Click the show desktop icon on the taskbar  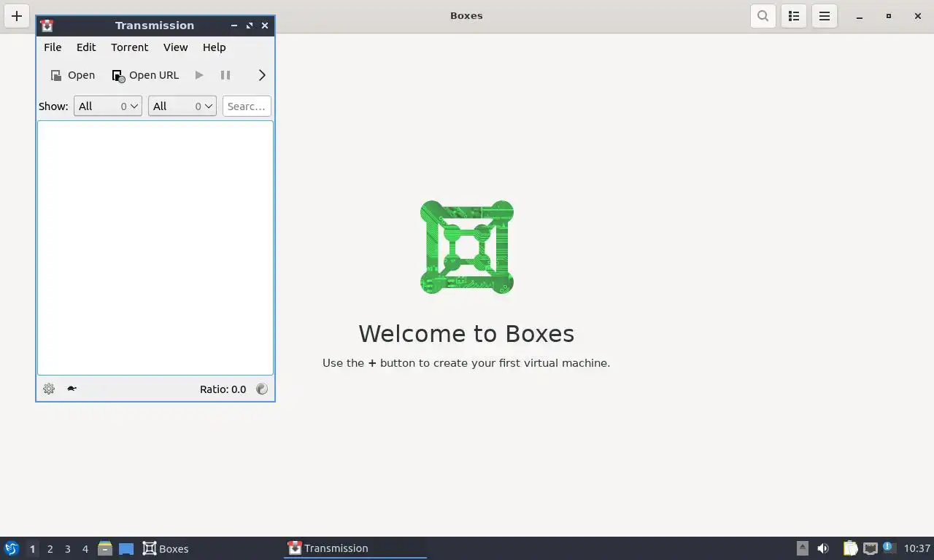[x=126, y=548]
